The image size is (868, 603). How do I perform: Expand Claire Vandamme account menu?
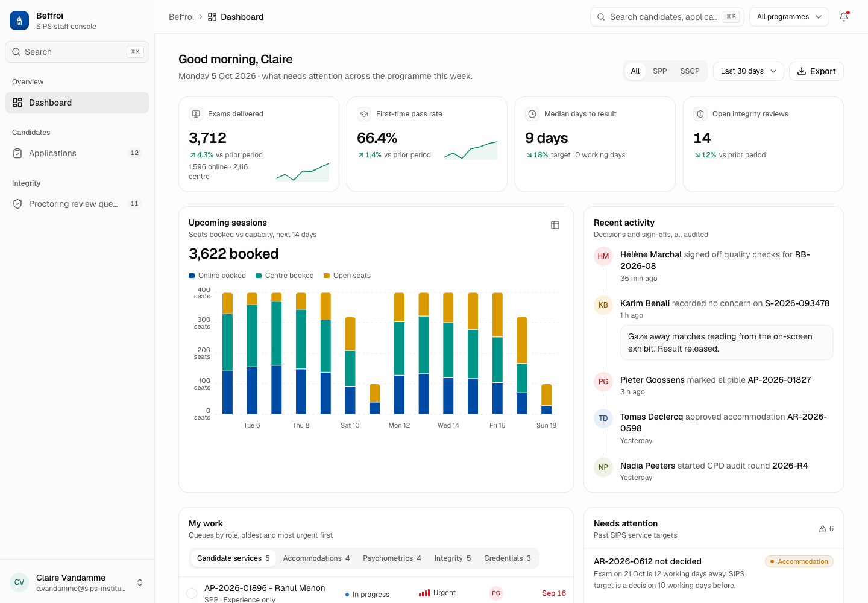pyautogui.click(x=77, y=582)
